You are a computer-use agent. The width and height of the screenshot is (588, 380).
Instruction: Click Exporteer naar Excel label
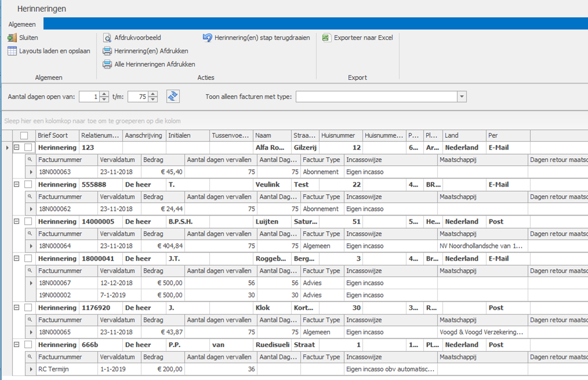pos(364,38)
